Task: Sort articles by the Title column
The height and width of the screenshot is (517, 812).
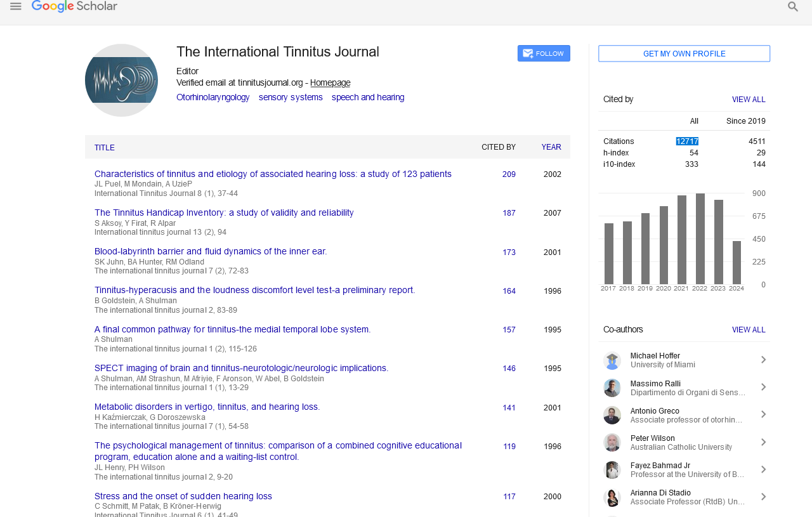Action: (105, 148)
